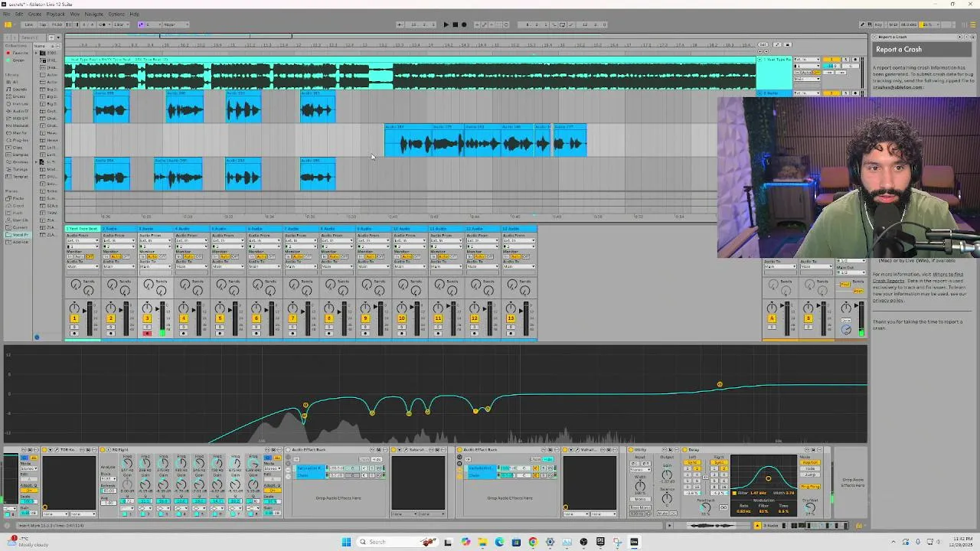Open the Major scale dropdown
Screen dimensions: 980x551
coord(176,24)
